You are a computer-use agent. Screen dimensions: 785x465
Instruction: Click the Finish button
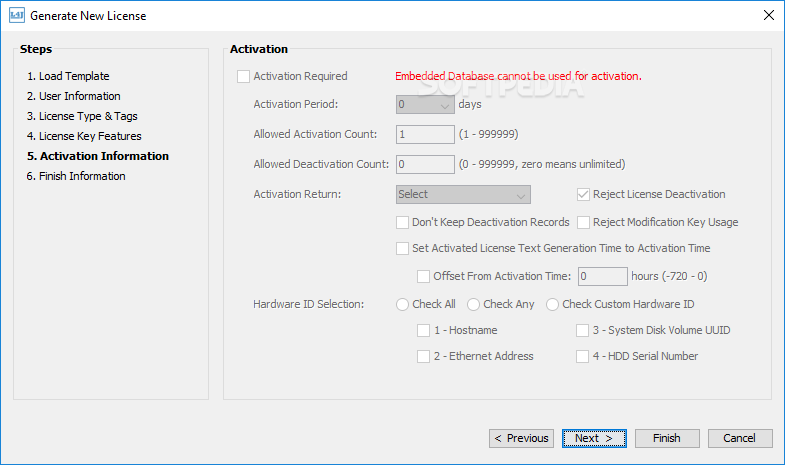coord(667,438)
